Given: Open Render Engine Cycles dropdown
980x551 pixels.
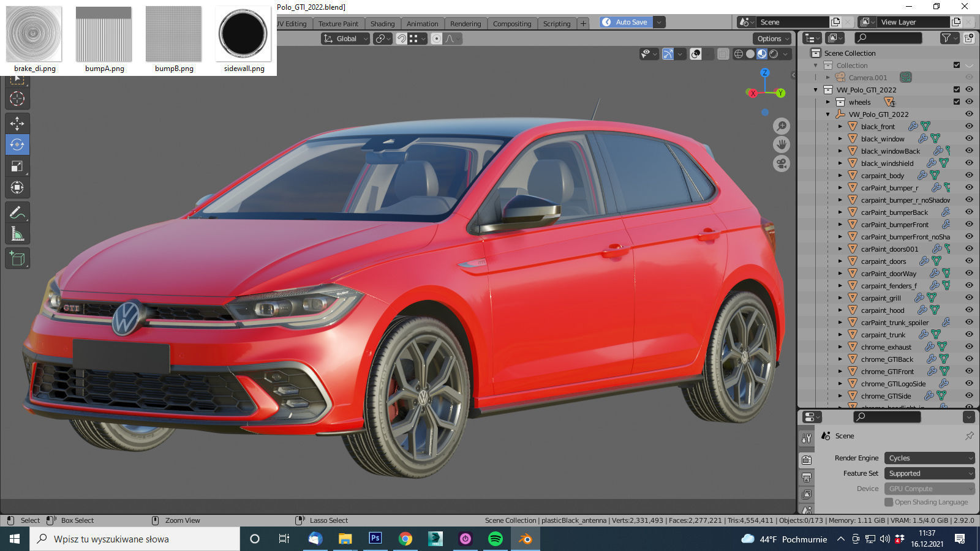Looking at the screenshot, I should (929, 458).
